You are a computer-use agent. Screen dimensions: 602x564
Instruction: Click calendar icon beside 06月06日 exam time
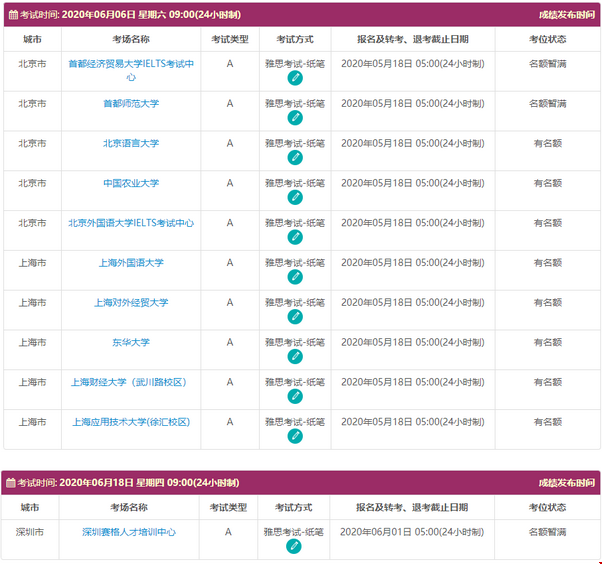pos(13,15)
